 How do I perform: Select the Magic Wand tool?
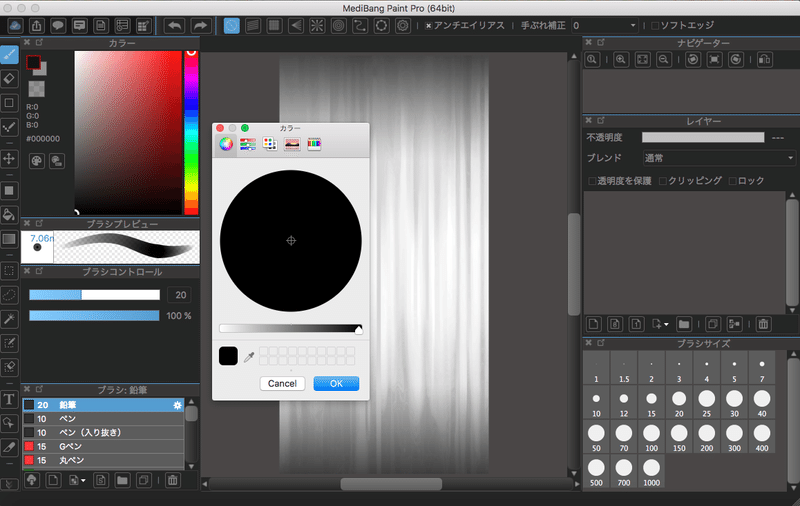pos(9,319)
